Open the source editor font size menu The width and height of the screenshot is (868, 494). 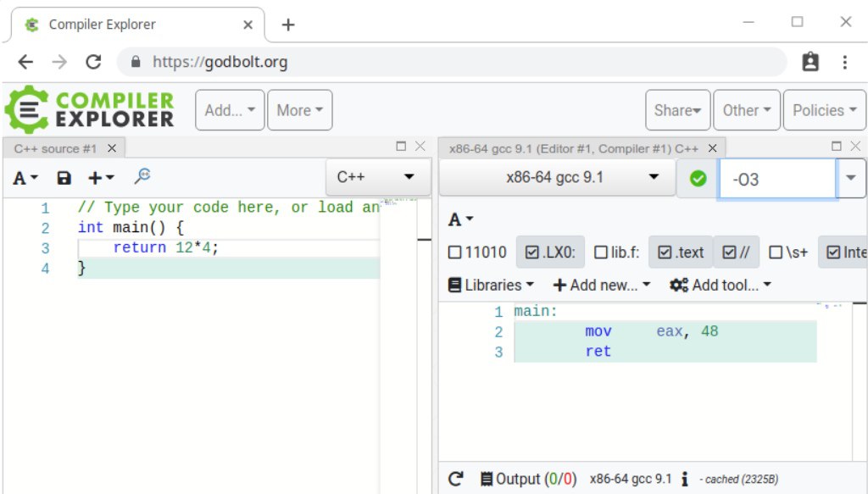coord(25,178)
